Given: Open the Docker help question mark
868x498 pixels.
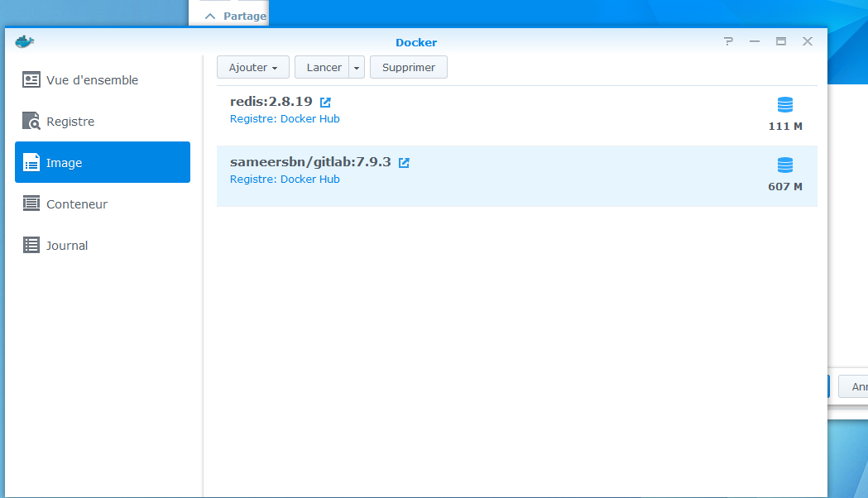Looking at the screenshot, I should point(728,41).
